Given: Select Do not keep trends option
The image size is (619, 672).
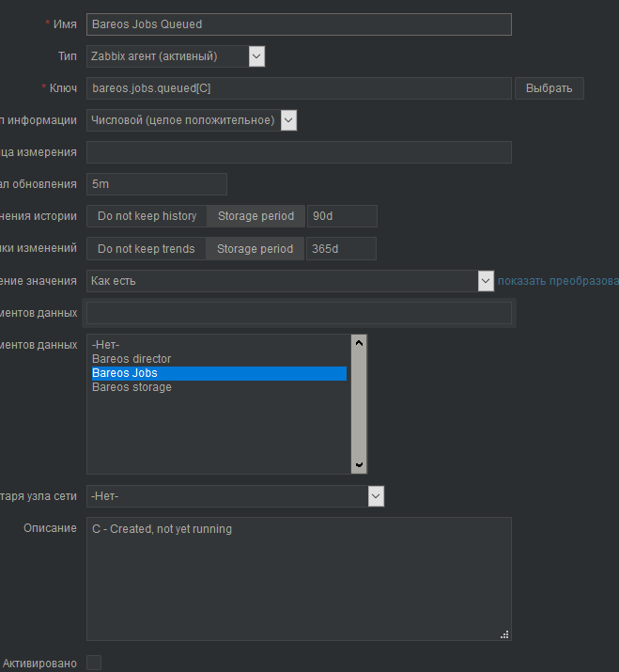Looking at the screenshot, I should tap(146, 249).
